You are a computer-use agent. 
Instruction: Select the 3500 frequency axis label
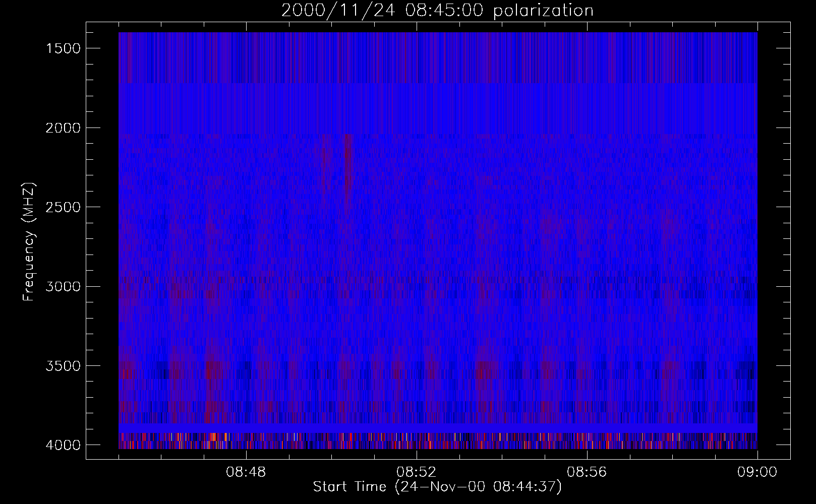coord(63,366)
